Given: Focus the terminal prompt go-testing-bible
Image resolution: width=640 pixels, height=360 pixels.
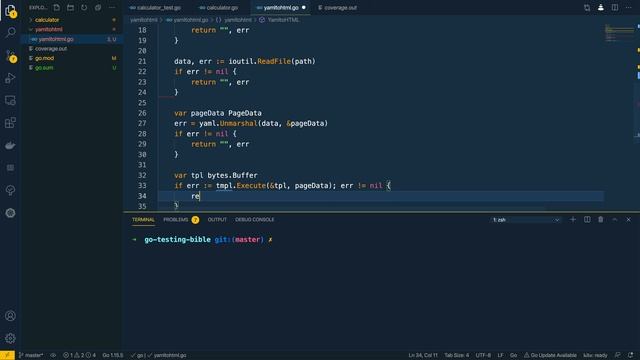Looking at the screenshot, I should point(177,240).
